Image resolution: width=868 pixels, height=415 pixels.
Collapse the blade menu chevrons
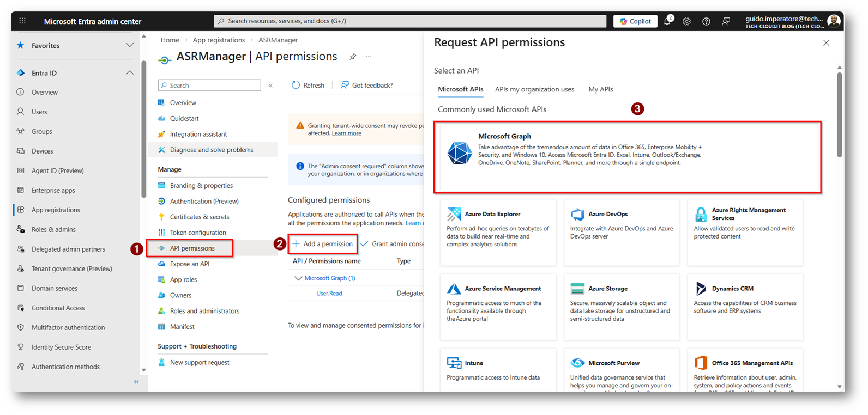click(270, 86)
